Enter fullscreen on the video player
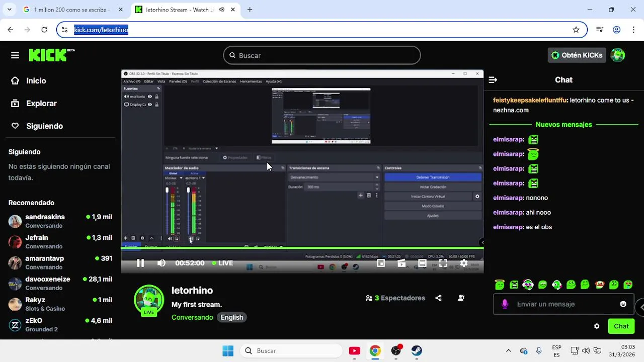 (x=443, y=263)
